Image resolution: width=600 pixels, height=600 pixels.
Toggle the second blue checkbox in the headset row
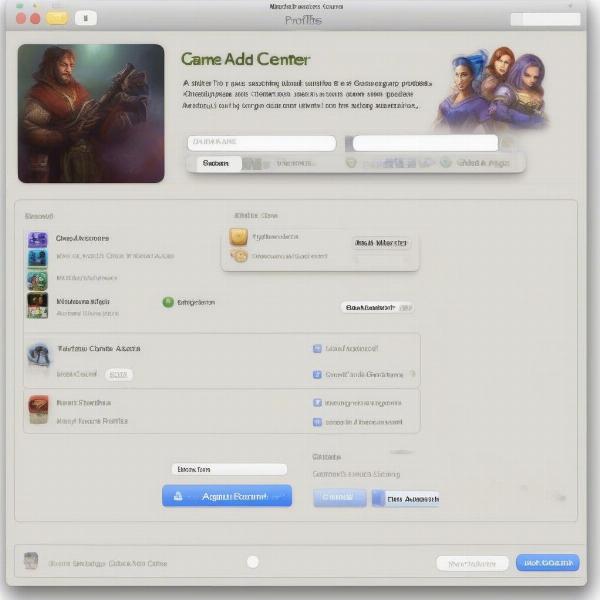(x=317, y=374)
